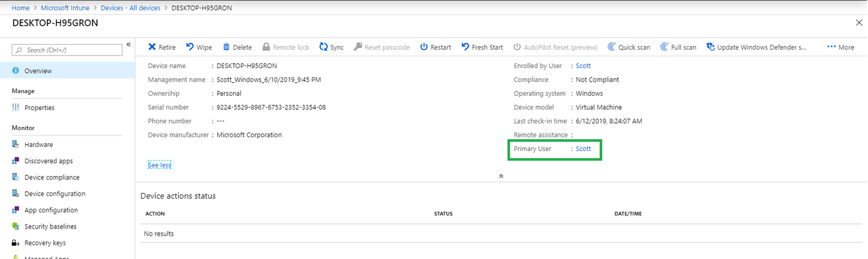Select the Virtual Machine device model value
The width and height of the screenshot is (868, 259).
(599, 107)
